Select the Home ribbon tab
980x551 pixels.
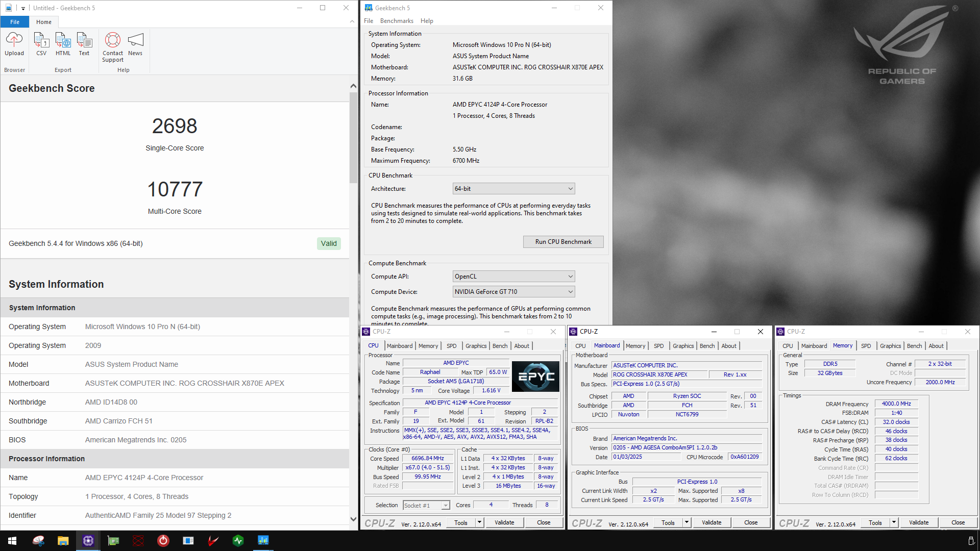44,22
